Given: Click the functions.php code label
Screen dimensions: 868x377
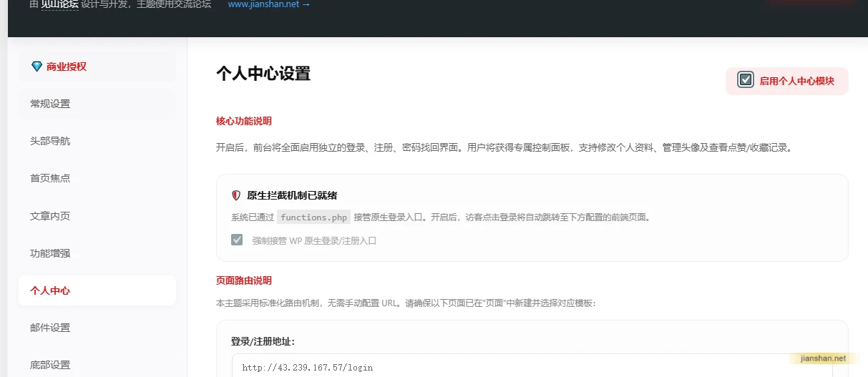Looking at the screenshot, I should pyautogui.click(x=313, y=217).
